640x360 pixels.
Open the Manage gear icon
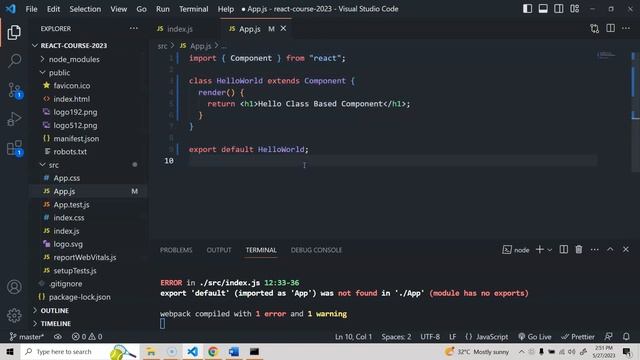14,315
